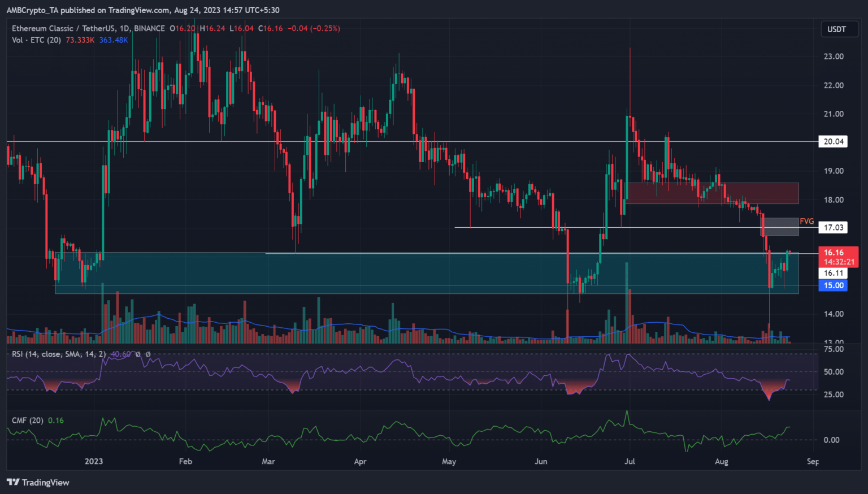Click the 2023 year label on time axis
Screen dimensions: 868x494
(x=94, y=462)
